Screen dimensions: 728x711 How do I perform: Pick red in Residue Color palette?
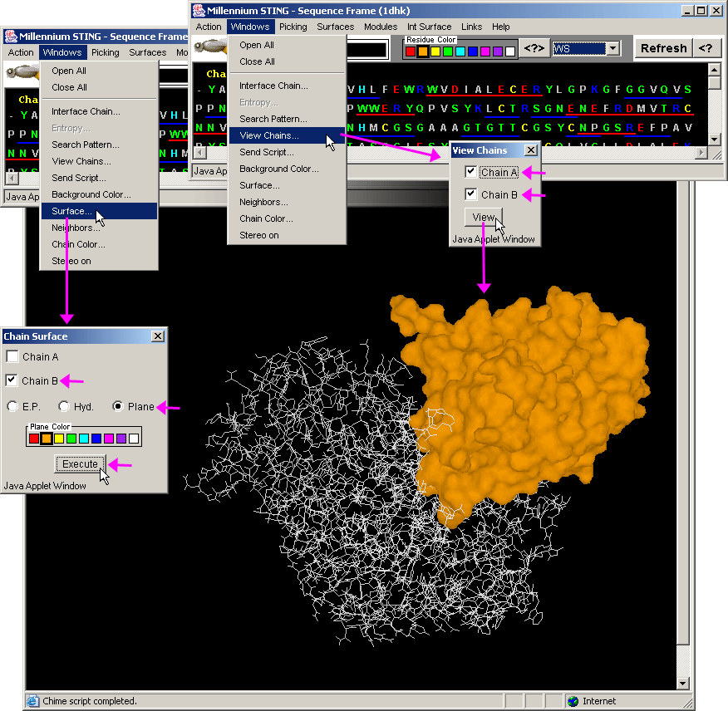pos(411,51)
